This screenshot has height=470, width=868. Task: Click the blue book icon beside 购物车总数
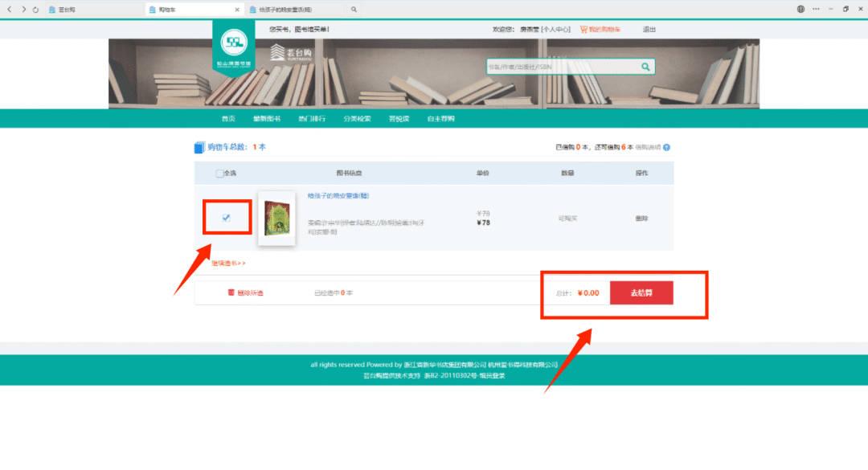(x=199, y=147)
